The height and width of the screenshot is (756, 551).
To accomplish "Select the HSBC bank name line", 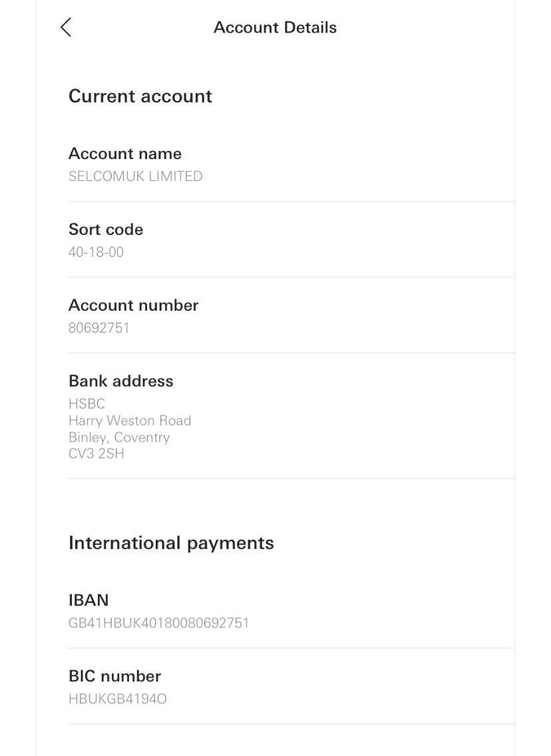I will pyautogui.click(x=87, y=404).
